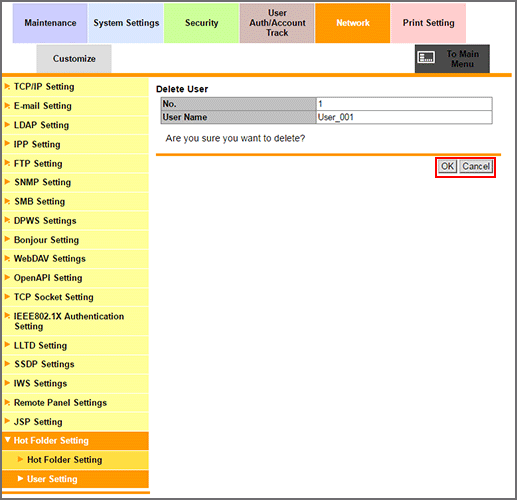Cancel the Delete User confirmation
Screen dimensions: 517x500
tap(476, 166)
